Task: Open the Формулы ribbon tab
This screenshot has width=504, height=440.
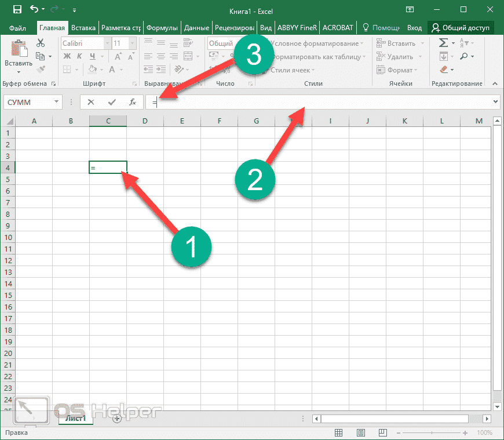Action: click(162, 27)
